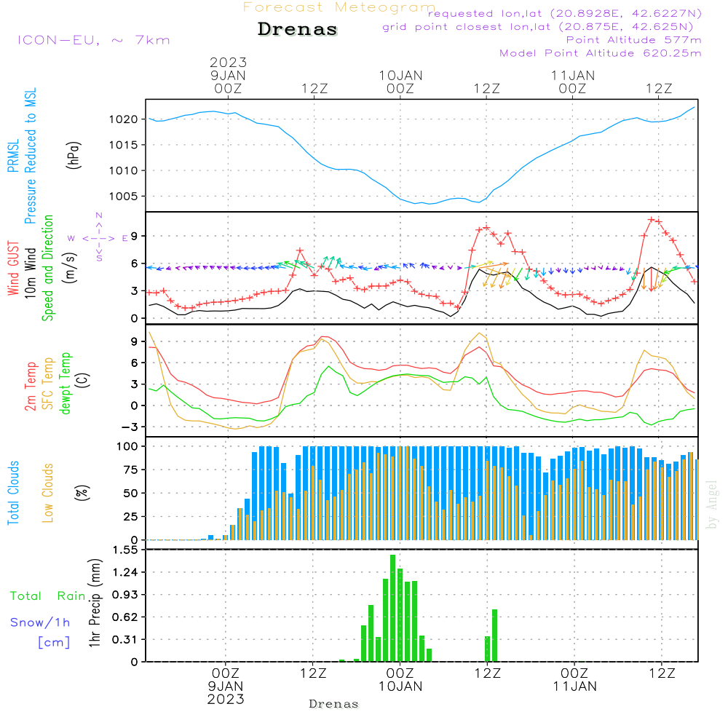Viewport: 728px width, 728px height.
Task: Click the green 'dewpt Temp' label
Action: point(65,383)
